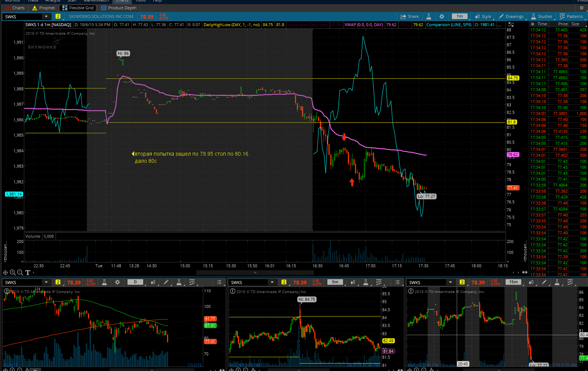Screen dimensions: 588x371
Task: Open daily chart studies flask icon
Action: [x=179, y=282]
